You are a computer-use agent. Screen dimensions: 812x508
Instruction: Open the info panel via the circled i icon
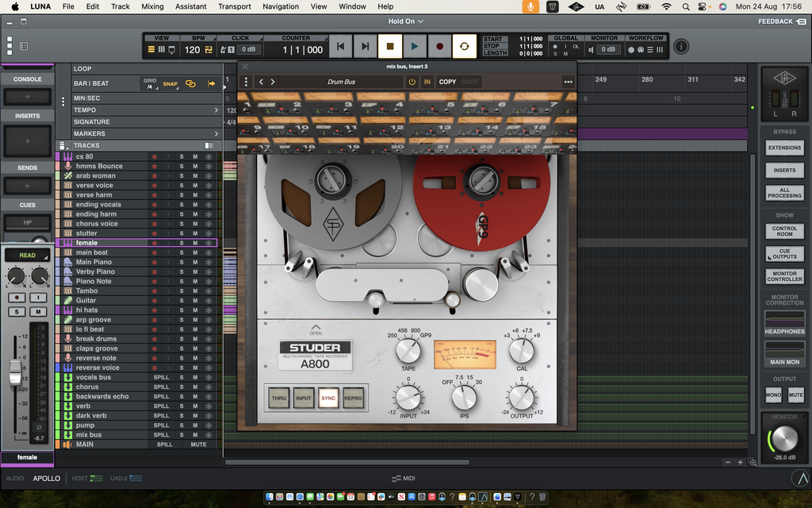(681, 47)
